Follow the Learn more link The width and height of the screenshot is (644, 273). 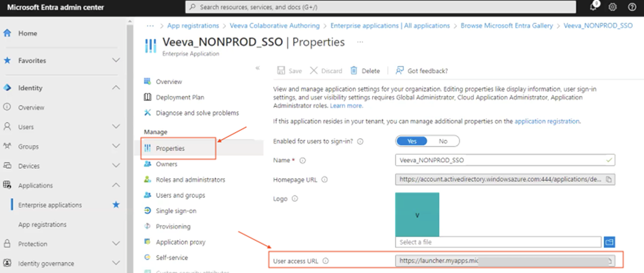[346, 105]
